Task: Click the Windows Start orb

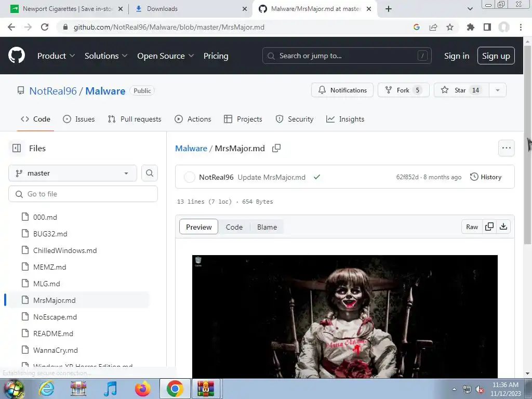Action: 14,389
